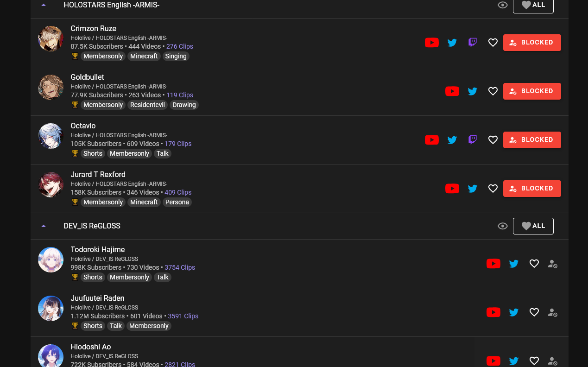The width and height of the screenshot is (588, 367).
Task: Open Juufuutei Raden's YouTube icon
Action: (493, 312)
